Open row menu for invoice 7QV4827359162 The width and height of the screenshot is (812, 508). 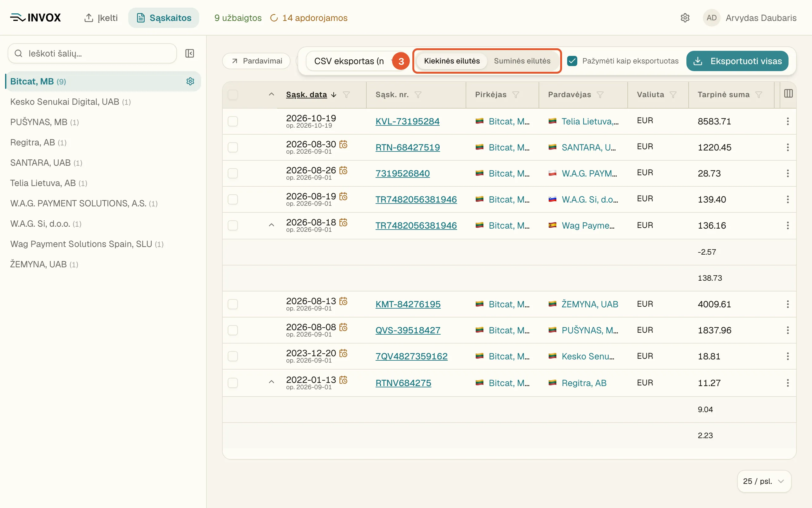point(788,356)
